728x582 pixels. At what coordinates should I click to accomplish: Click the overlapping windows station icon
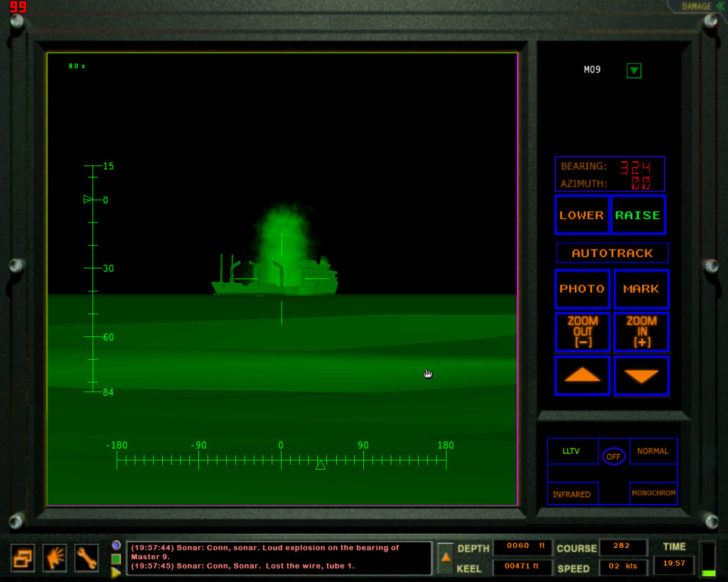pos(23,558)
